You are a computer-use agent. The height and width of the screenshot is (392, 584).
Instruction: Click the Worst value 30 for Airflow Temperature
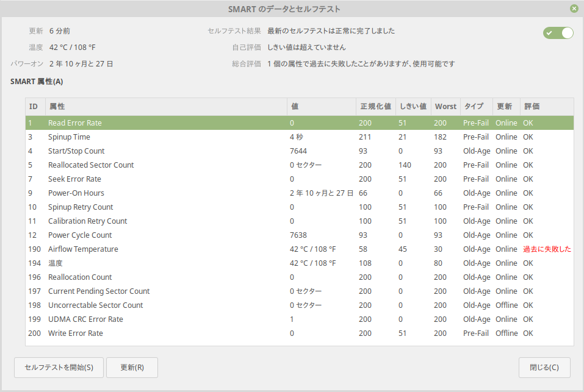438,249
